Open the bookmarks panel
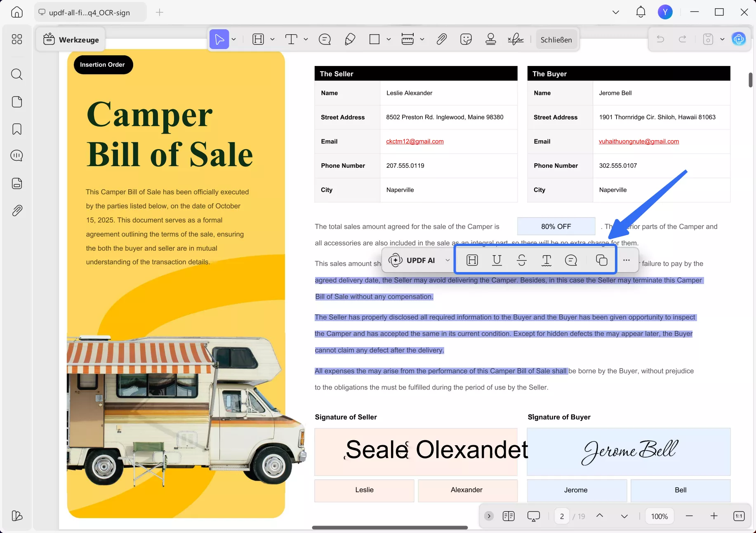The height and width of the screenshot is (533, 756). pyautogui.click(x=17, y=129)
